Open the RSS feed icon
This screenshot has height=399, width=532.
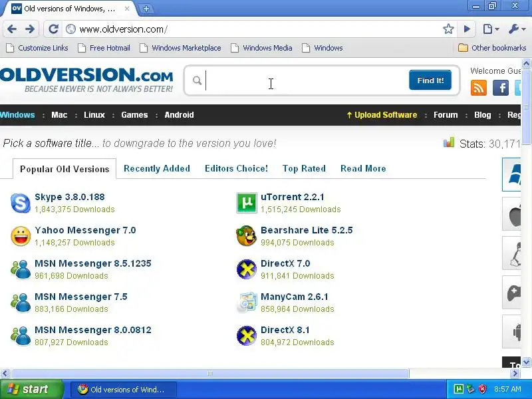[x=479, y=88]
